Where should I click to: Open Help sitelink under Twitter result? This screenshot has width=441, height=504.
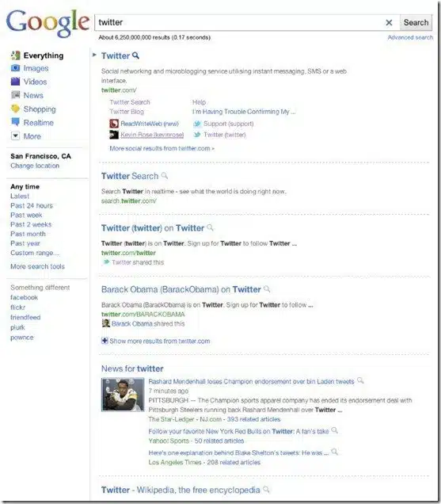(200, 102)
